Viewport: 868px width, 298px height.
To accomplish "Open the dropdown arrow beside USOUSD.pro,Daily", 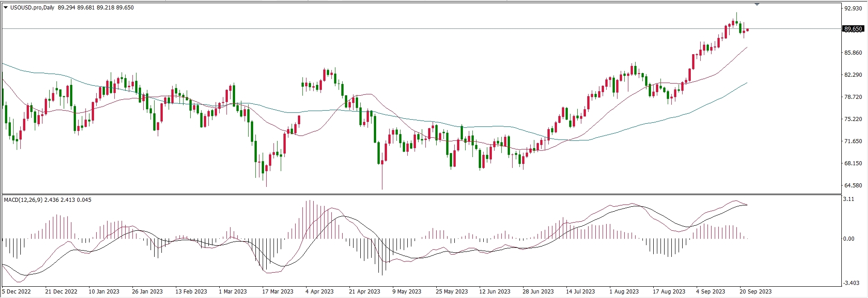I will 5,7.
